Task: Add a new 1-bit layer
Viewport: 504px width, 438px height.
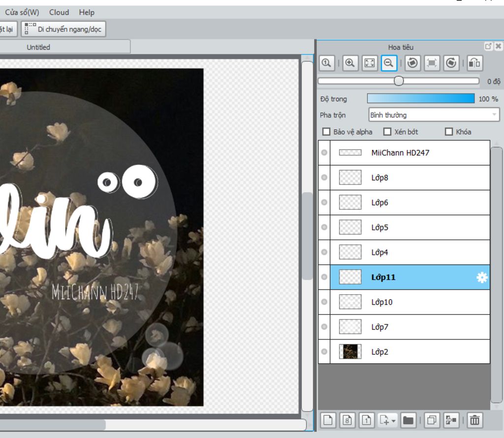Action: coord(366,420)
